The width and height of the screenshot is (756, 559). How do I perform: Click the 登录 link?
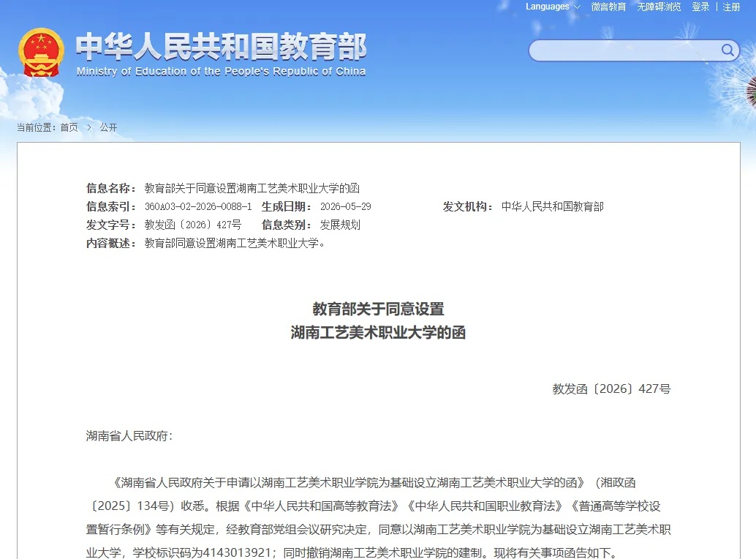click(700, 7)
